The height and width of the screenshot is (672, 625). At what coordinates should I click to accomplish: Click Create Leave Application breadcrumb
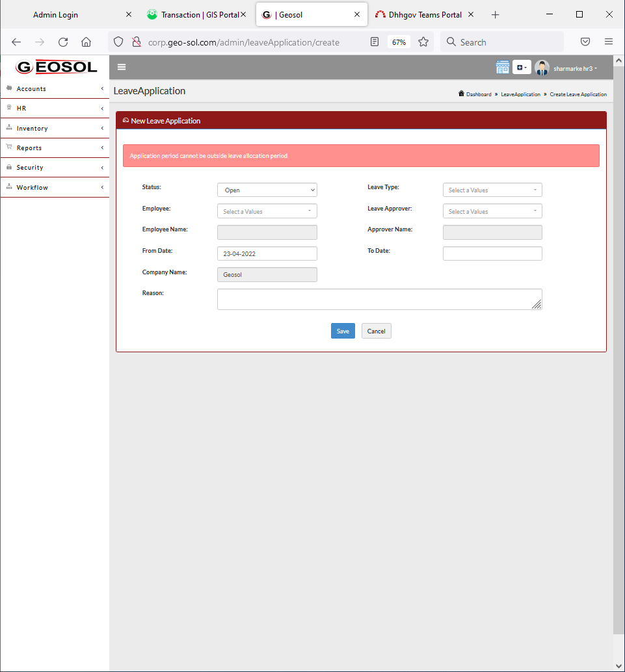click(x=578, y=94)
